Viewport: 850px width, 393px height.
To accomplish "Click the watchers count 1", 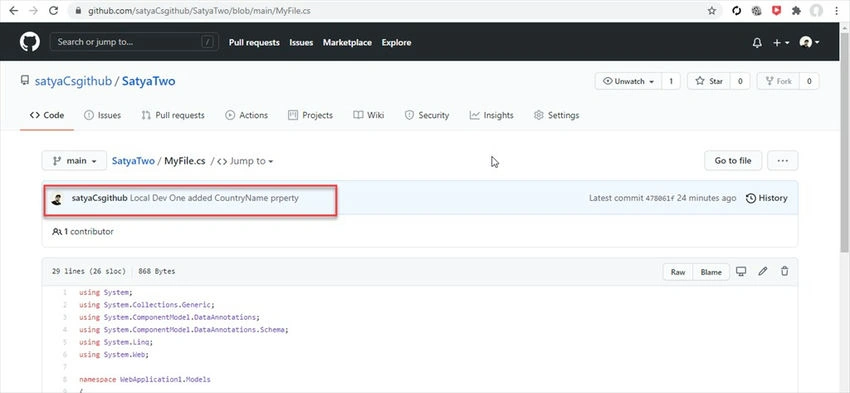I will pos(671,81).
